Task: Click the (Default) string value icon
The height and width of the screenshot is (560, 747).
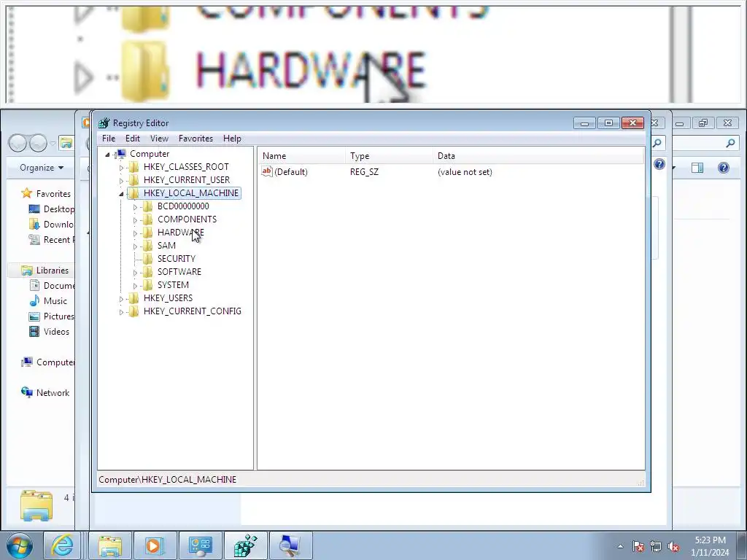Action: pyautogui.click(x=267, y=171)
